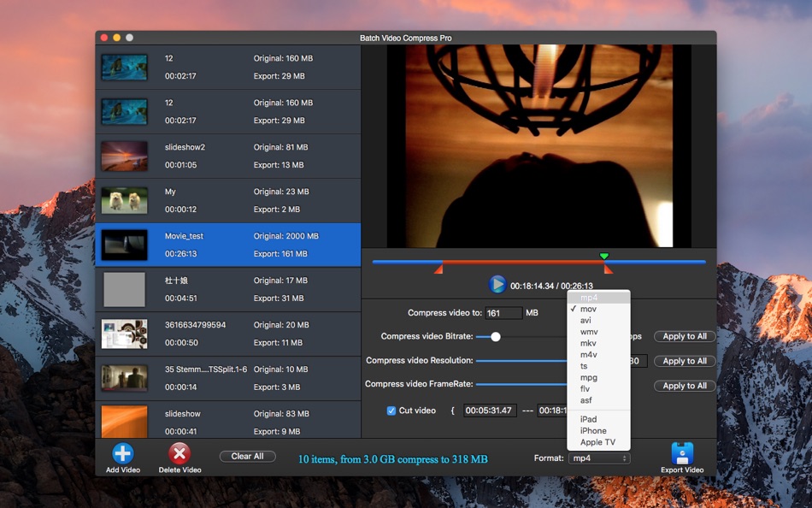Click the Batch Video Compress Pro title bar
The image size is (812, 508).
click(406, 38)
